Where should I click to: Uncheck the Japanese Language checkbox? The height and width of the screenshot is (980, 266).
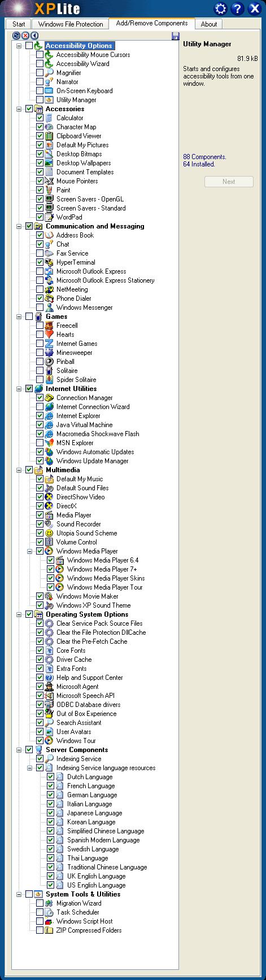tap(50, 813)
